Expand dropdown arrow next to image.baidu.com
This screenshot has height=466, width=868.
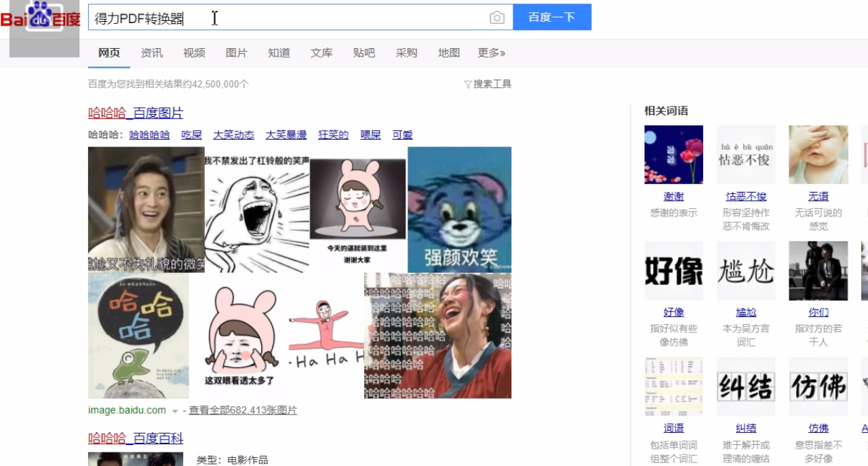(175, 411)
